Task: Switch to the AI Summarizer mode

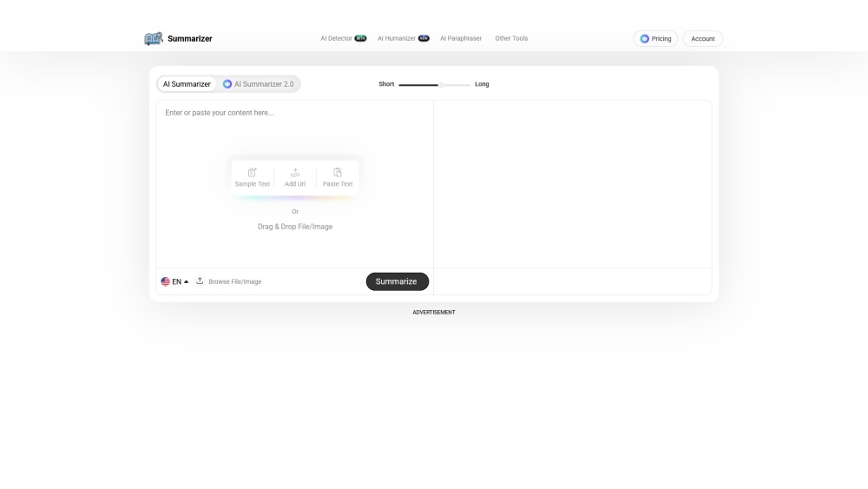Action: [187, 84]
